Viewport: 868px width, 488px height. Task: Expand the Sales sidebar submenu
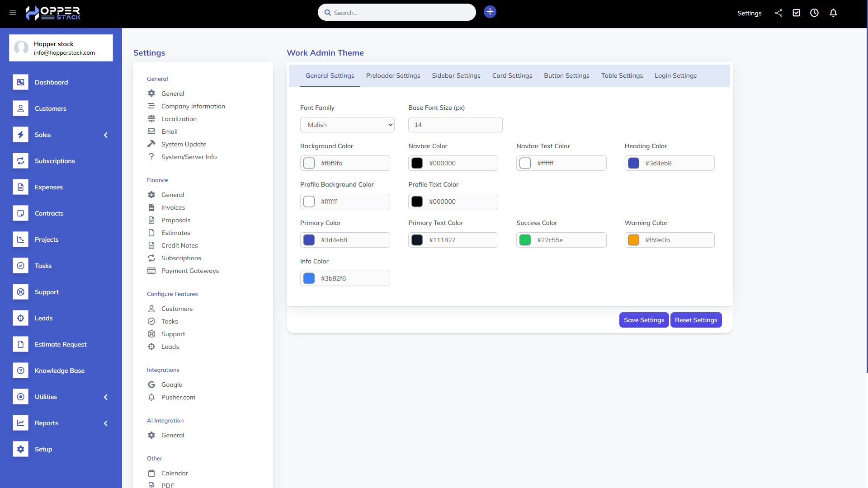click(x=106, y=135)
